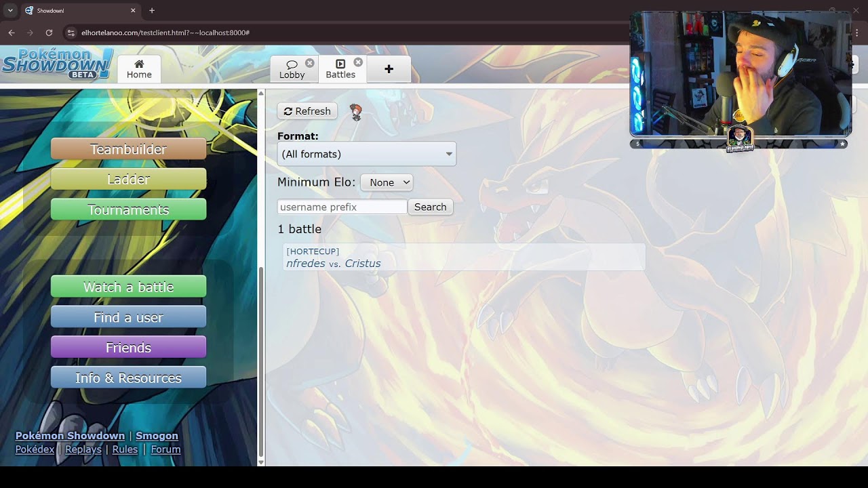Go back in browser history

click(12, 33)
